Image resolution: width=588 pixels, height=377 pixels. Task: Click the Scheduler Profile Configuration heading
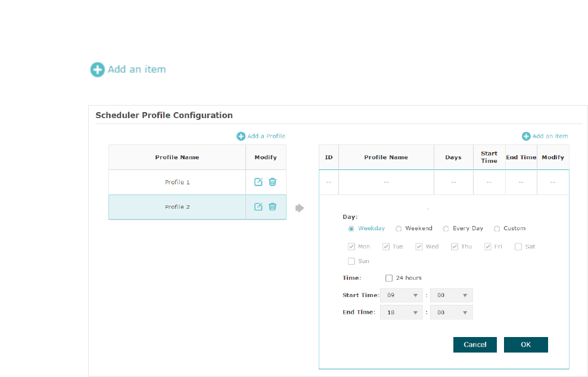(164, 115)
